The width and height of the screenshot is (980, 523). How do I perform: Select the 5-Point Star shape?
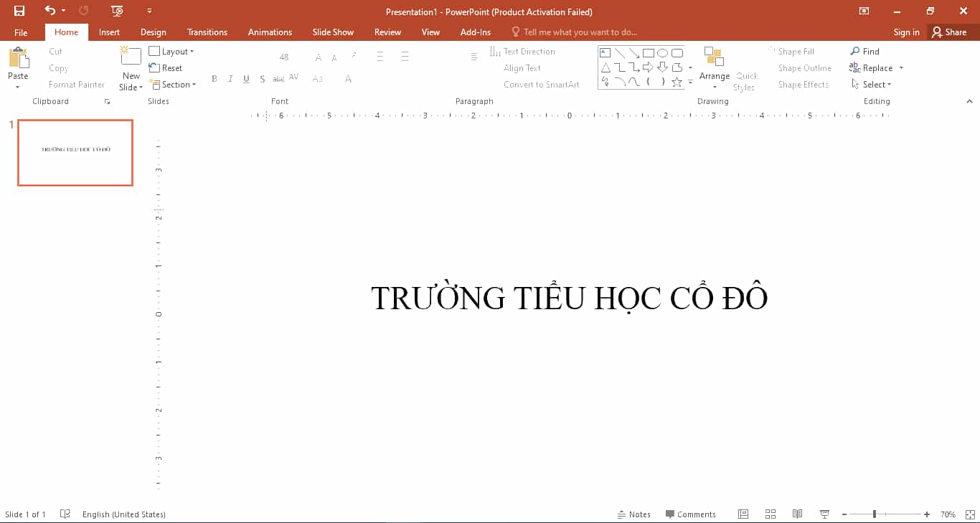tap(677, 82)
